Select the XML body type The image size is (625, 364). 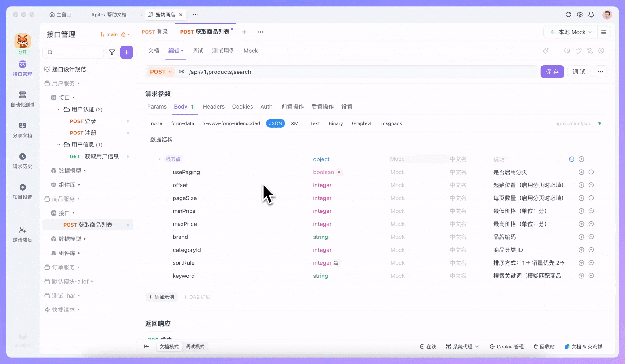coord(296,123)
